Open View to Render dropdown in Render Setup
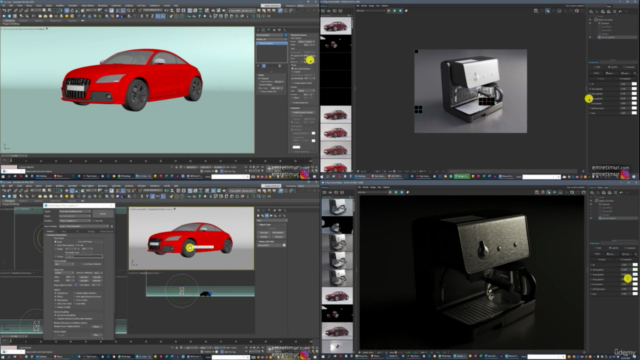This screenshot has height=360, width=640. coord(84,226)
